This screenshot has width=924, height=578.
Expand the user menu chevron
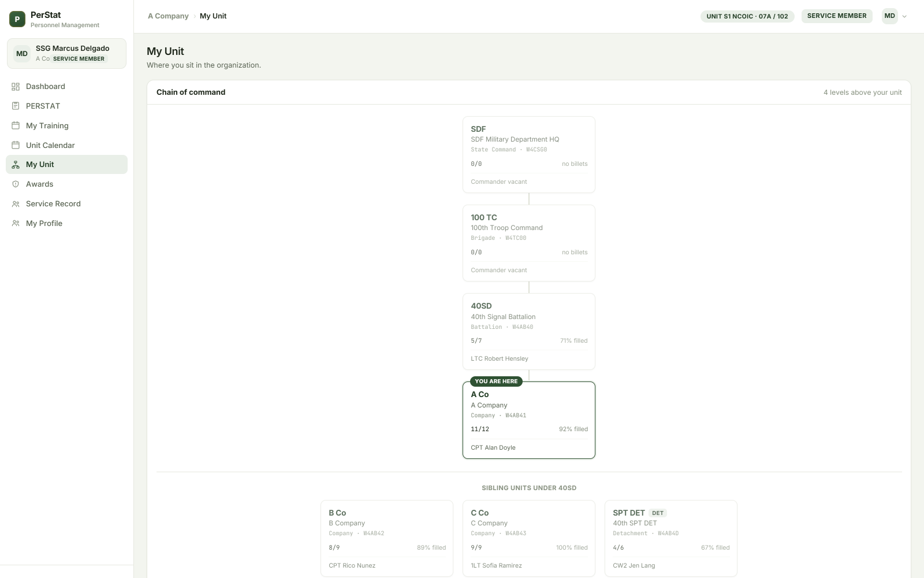[x=904, y=16]
